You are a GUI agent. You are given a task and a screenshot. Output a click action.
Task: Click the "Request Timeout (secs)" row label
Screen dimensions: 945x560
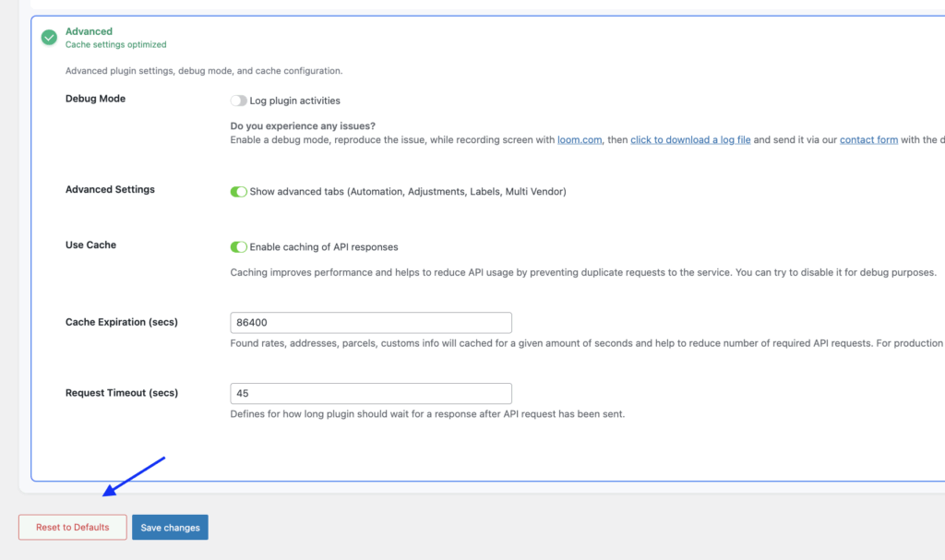pos(121,393)
